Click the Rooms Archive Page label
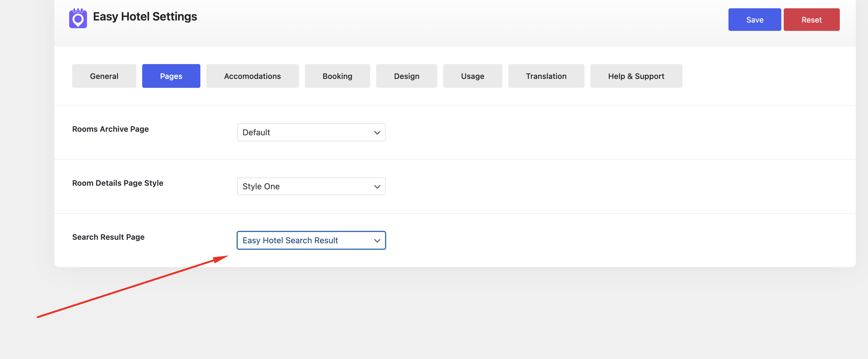The image size is (868, 359). 110,129
